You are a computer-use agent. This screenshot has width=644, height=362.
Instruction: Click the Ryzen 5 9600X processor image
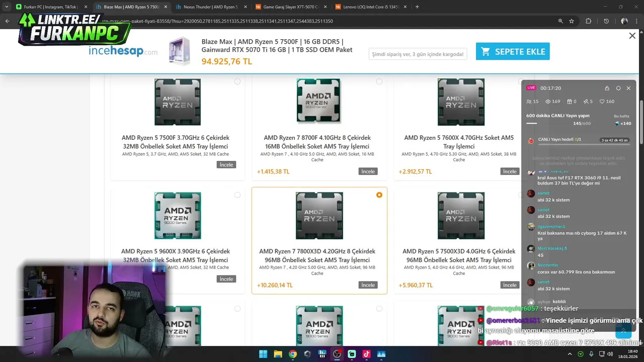click(178, 216)
